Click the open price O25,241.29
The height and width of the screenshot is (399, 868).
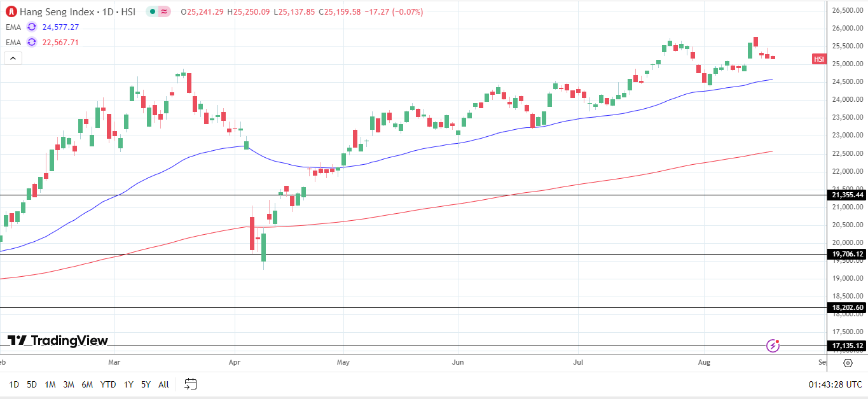(202, 11)
